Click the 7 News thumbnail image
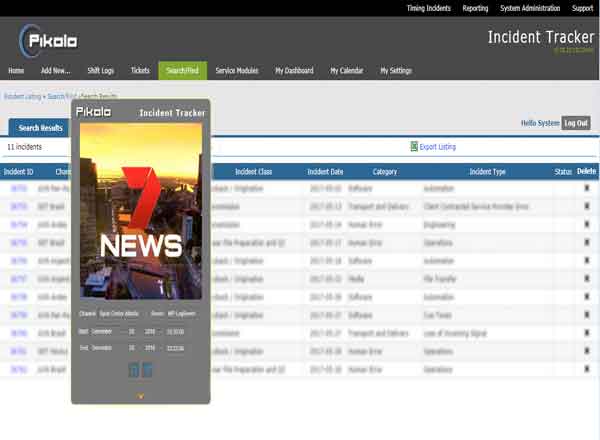The width and height of the screenshot is (600, 440). tap(141, 211)
